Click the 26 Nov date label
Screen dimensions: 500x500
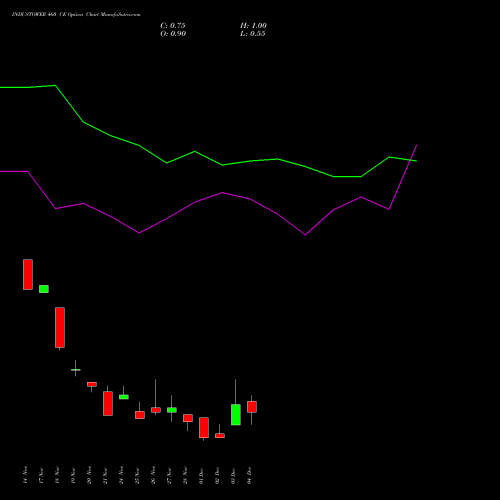153,475
